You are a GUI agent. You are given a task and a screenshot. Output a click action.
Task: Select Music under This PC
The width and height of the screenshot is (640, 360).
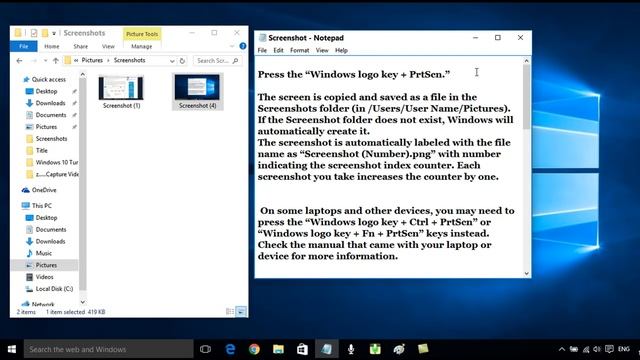pyautogui.click(x=44, y=253)
